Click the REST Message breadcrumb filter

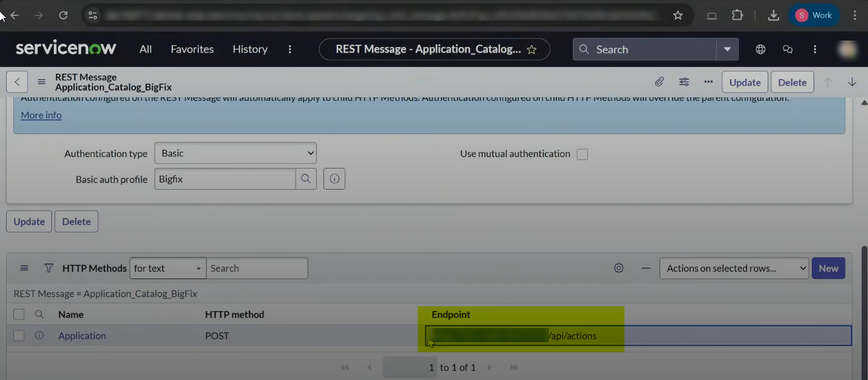(x=105, y=294)
